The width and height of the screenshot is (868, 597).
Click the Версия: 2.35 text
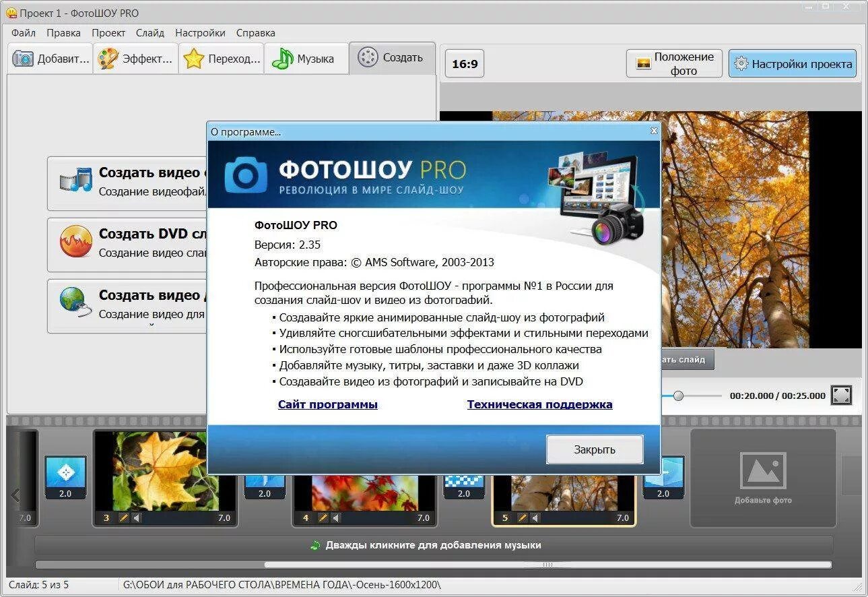288,245
